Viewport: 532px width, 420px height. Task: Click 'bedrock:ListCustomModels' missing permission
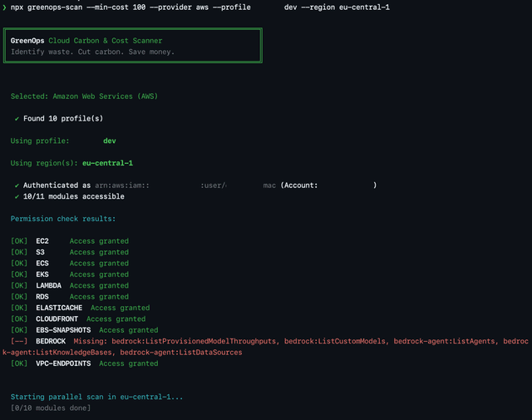point(335,341)
